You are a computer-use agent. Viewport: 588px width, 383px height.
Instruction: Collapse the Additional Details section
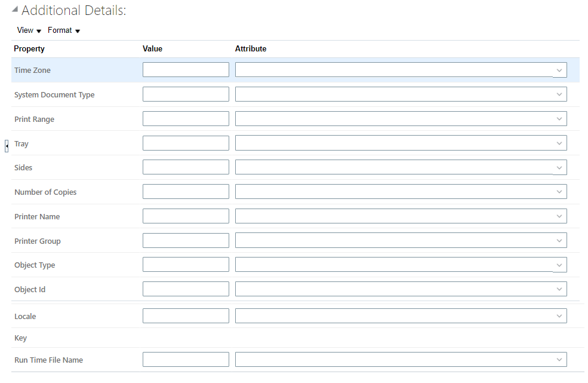14,10
